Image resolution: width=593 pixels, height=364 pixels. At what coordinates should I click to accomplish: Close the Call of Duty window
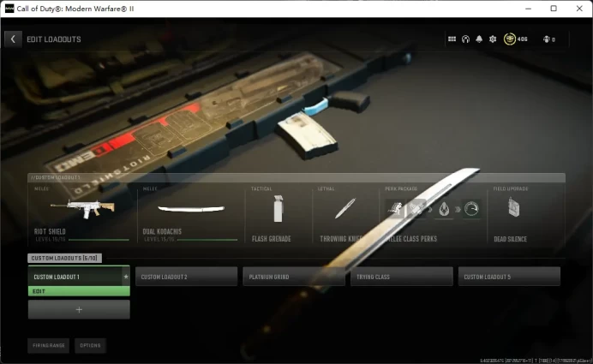579,9
